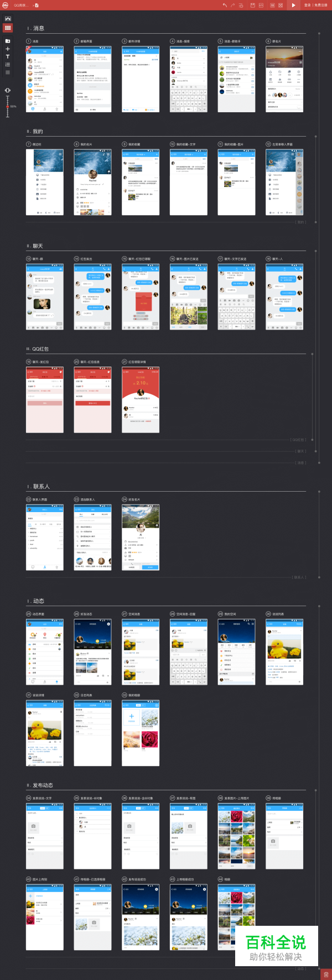Open page 25 动态界面 thumbnail
The height and width of the screenshot is (980, 332).
pos(45,651)
